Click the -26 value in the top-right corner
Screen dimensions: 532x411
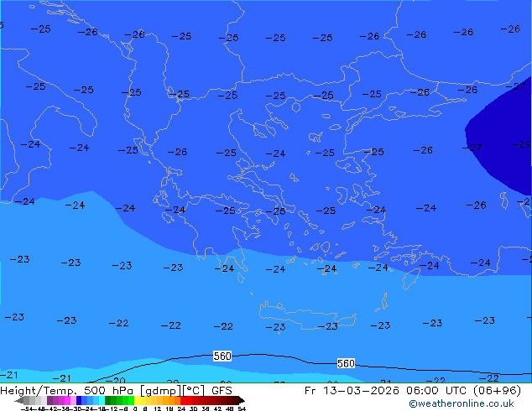click(510, 29)
